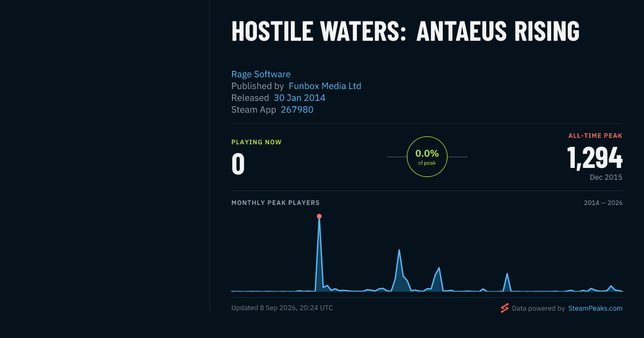Open the Rage Software developer link
This screenshot has width=644, height=338.
261,74
